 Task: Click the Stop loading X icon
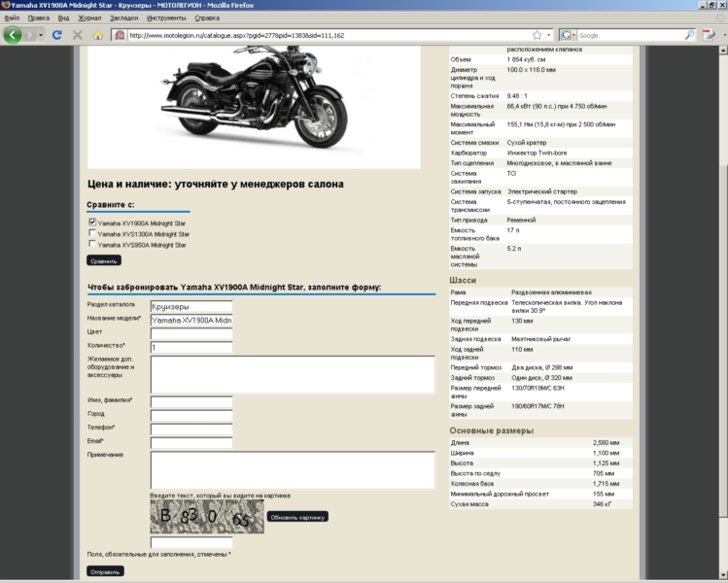78,35
